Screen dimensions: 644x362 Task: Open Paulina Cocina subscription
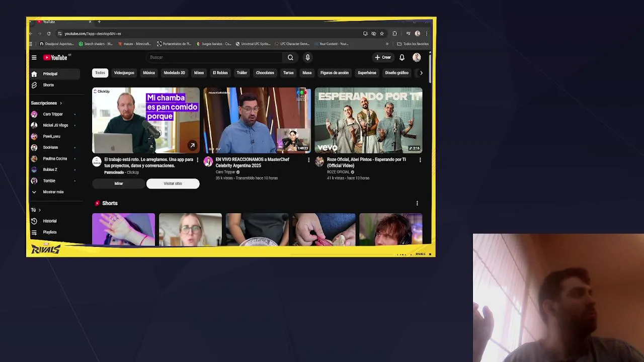(x=55, y=158)
